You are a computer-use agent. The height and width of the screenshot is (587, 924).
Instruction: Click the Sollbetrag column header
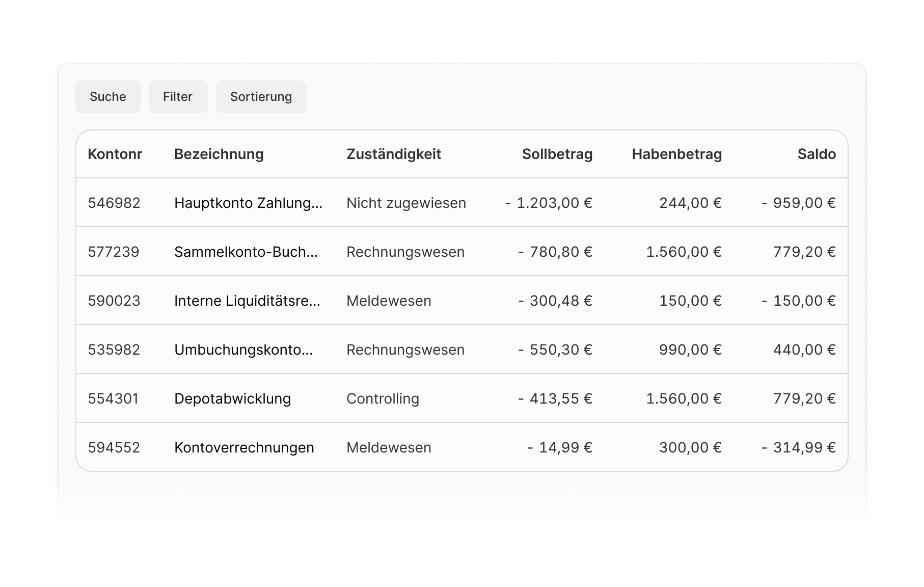tap(557, 154)
